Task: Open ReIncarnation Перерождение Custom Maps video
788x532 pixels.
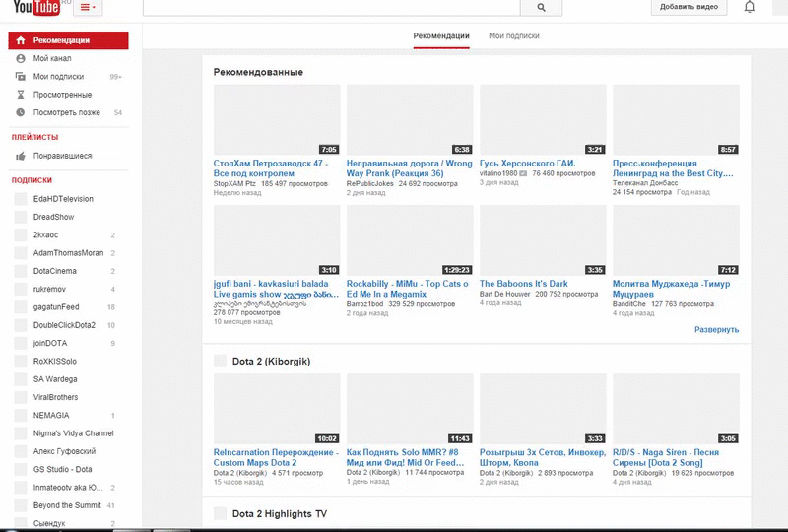Action: [x=276, y=458]
